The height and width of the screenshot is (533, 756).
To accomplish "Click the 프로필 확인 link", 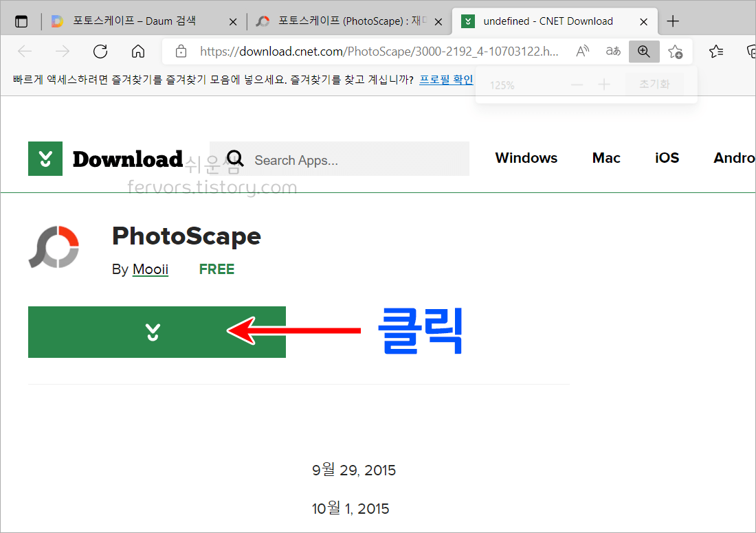I will (446, 80).
